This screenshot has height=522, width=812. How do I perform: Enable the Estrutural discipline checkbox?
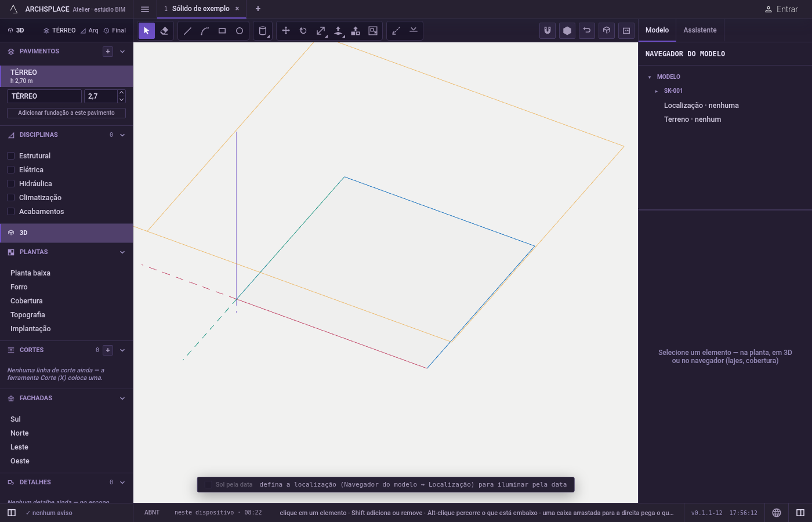click(10, 156)
